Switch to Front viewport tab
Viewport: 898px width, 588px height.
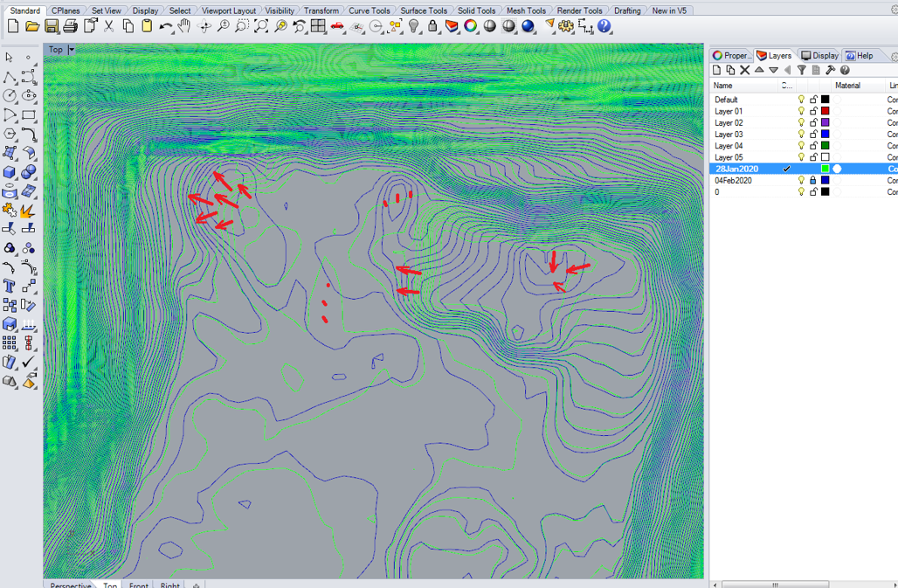(x=139, y=585)
